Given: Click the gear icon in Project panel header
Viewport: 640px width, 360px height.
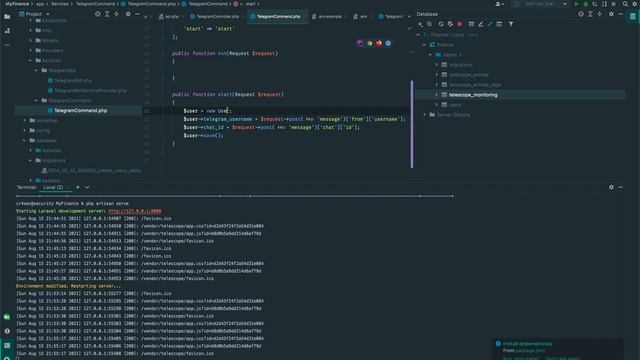Looking at the screenshot, I should tap(128, 14).
